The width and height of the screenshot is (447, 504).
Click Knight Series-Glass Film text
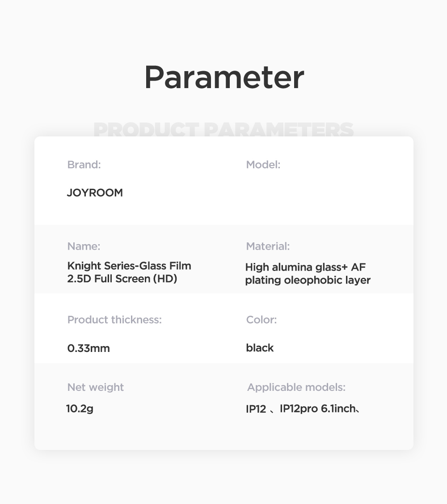click(x=129, y=266)
